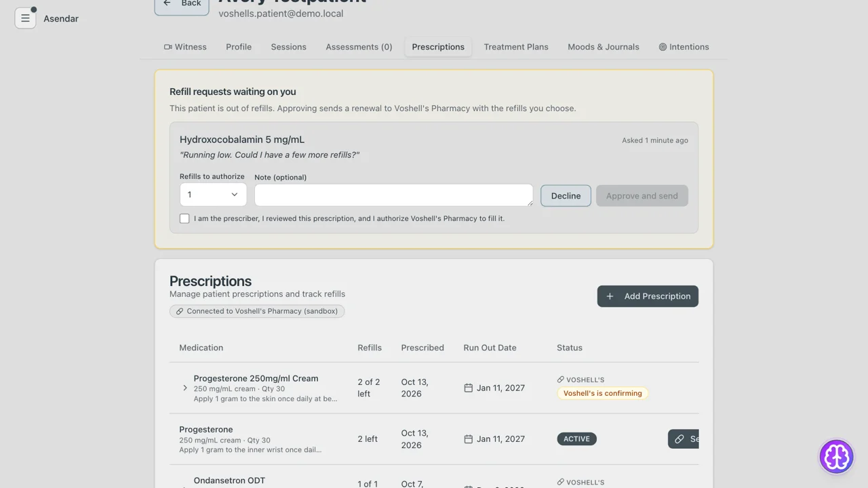Click the patient email voshells.patient@demo.local
Image resolution: width=868 pixels, height=488 pixels.
click(281, 14)
